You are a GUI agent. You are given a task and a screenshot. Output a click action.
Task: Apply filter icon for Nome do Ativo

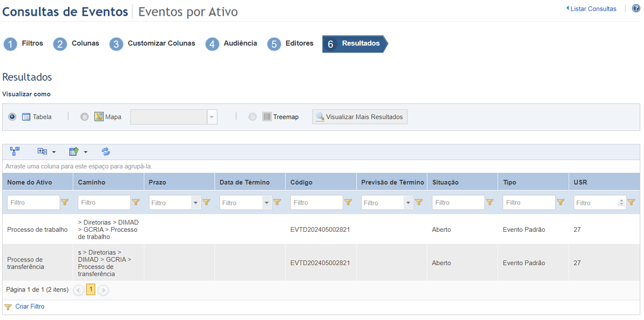click(x=65, y=202)
